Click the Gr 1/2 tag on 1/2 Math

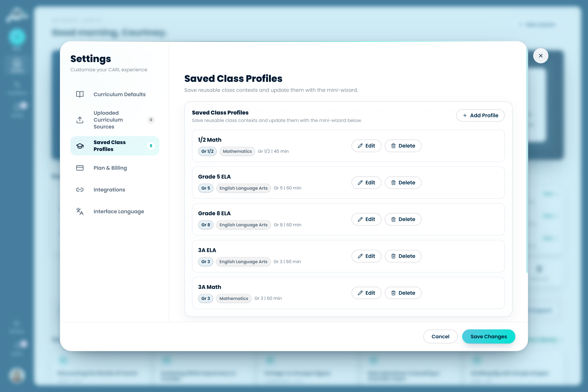click(207, 151)
